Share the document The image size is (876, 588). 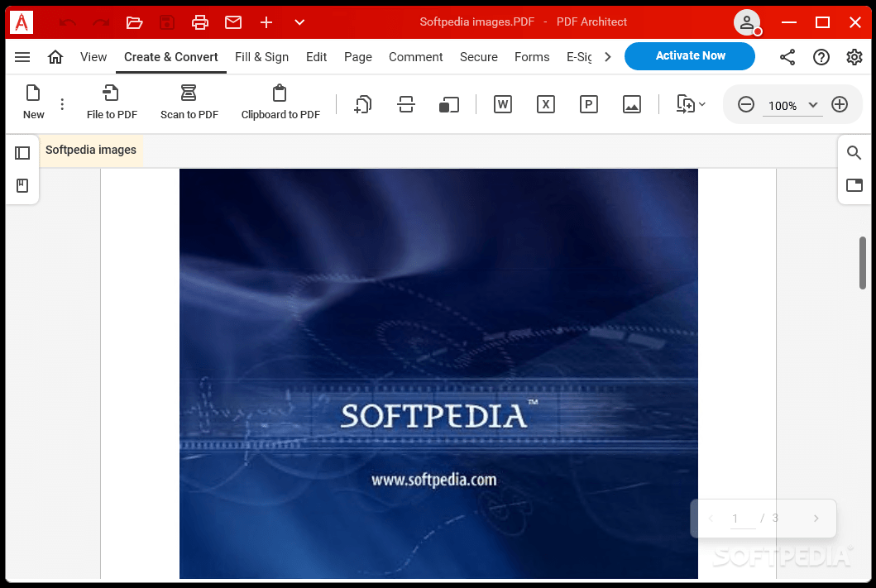click(x=787, y=57)
